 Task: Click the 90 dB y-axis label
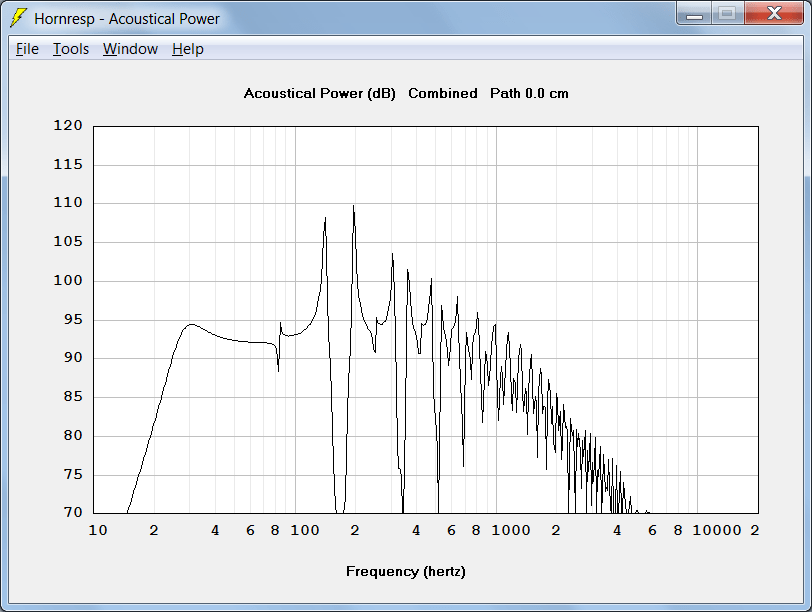point(73,357)
